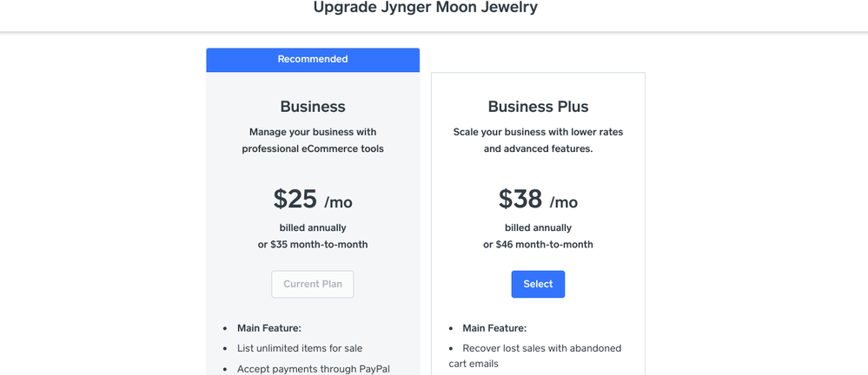This screenshot has width=868, height=375.
Task: Click the Business Plus plan heading
Action: (538, 106)
